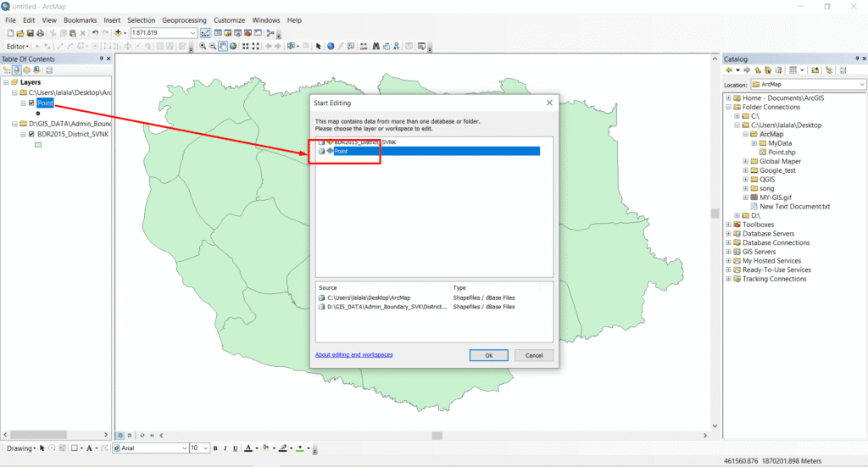Open the Drawing dropdown menu
868x467 pixels.
[x=21, y=448]
